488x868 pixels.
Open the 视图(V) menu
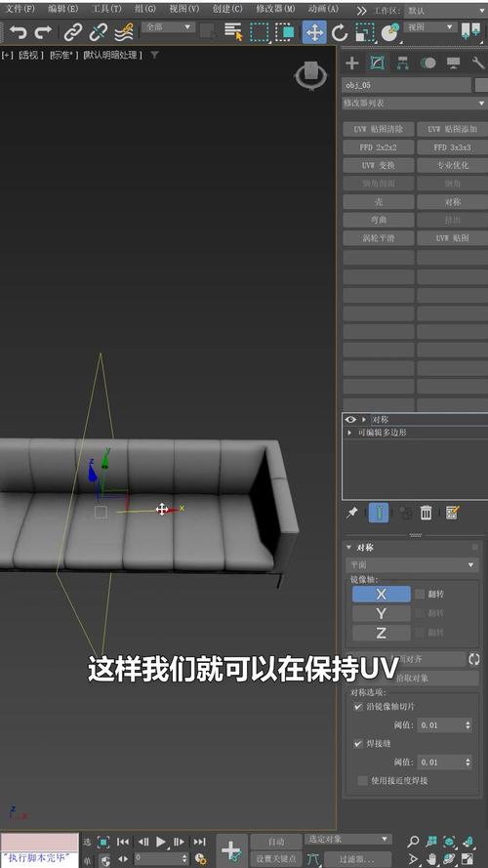click(x=183, y=10)
